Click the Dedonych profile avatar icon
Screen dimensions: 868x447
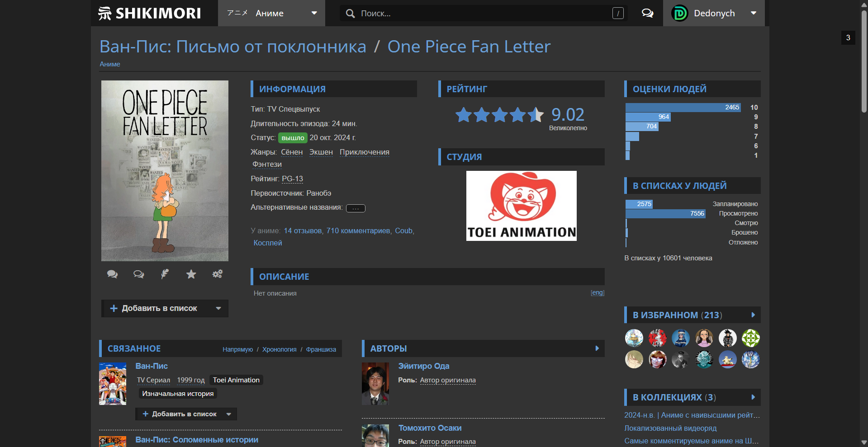[x=679, y=13]
